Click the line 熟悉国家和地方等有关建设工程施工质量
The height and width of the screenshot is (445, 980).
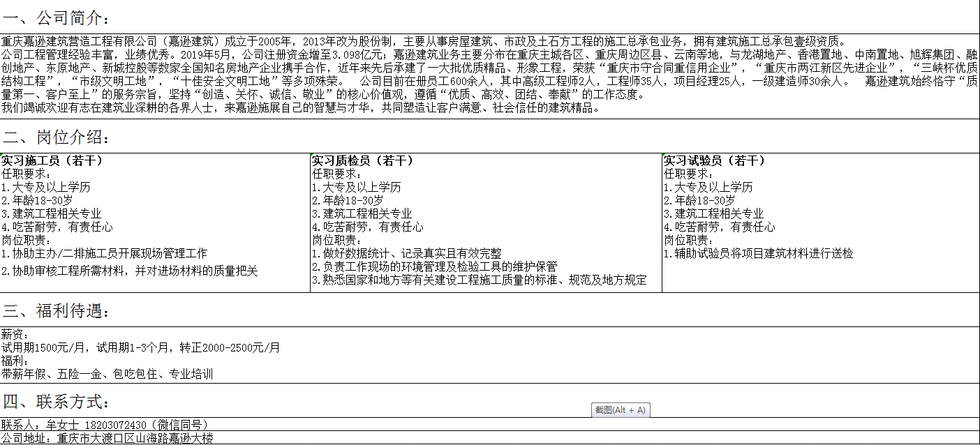pyautogui.click(x=479, y=280)
